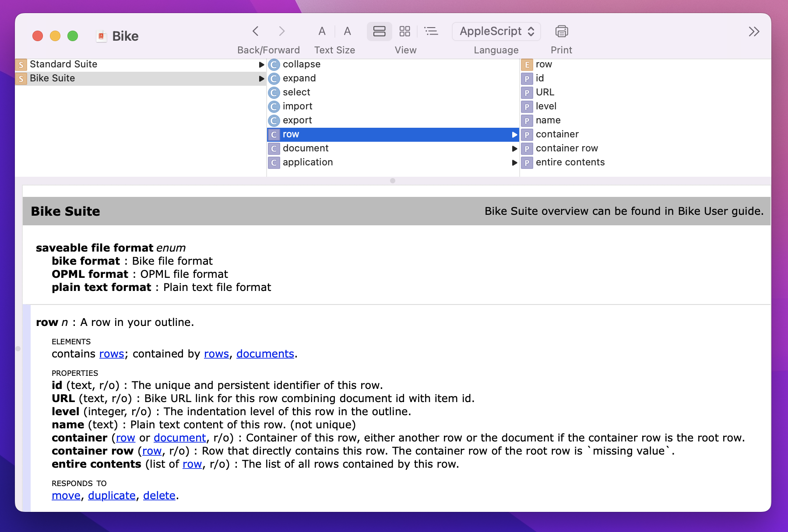Select the application class row
Image resolution: width=788 pixels, height=532 pixels.
pyautogui.click(x=393, y=162)
